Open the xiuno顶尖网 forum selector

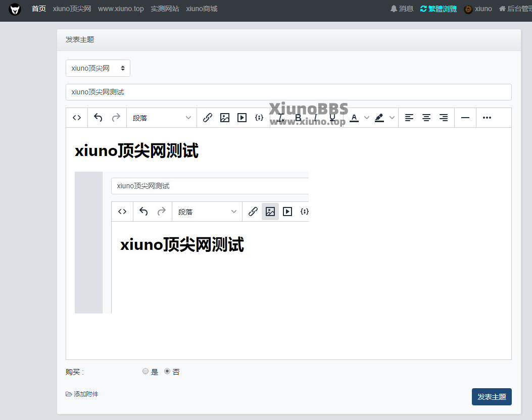click(98, 68)
